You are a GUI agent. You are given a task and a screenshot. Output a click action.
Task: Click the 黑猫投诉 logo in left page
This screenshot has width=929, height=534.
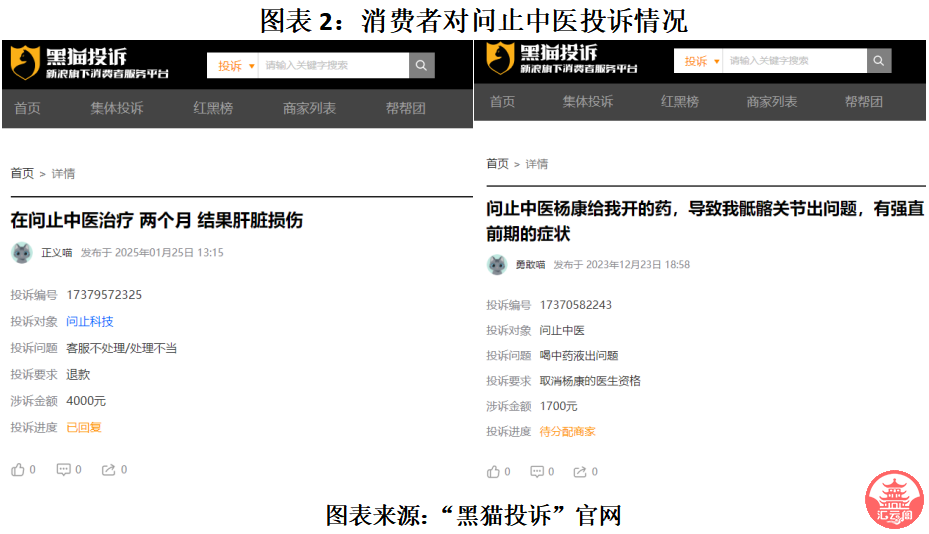point(89,63)
